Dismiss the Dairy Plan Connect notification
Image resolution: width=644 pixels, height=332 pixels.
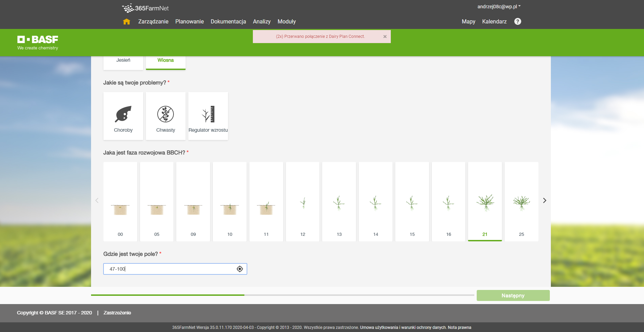(x=385, y=37)
